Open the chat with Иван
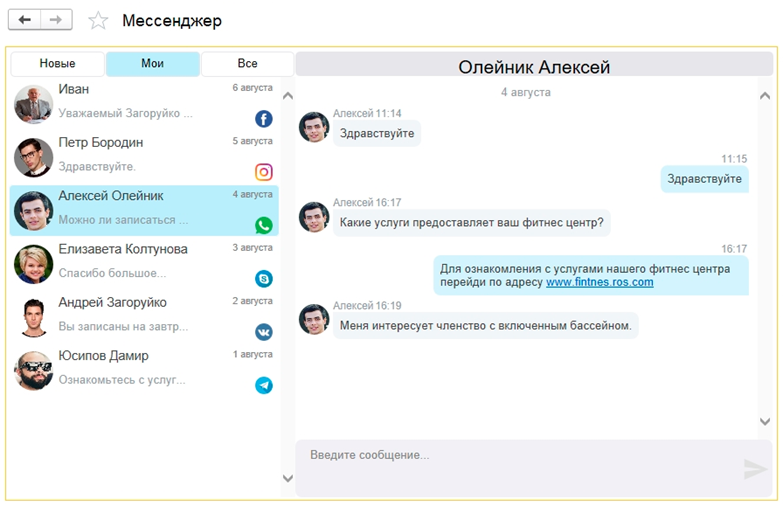Viewport: 783px width, 506px height. tap(144, 104)
